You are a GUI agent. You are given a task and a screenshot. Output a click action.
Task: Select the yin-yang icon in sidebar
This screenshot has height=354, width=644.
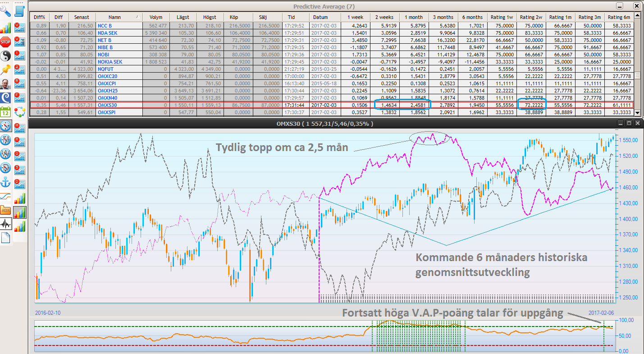coord(6,56)
